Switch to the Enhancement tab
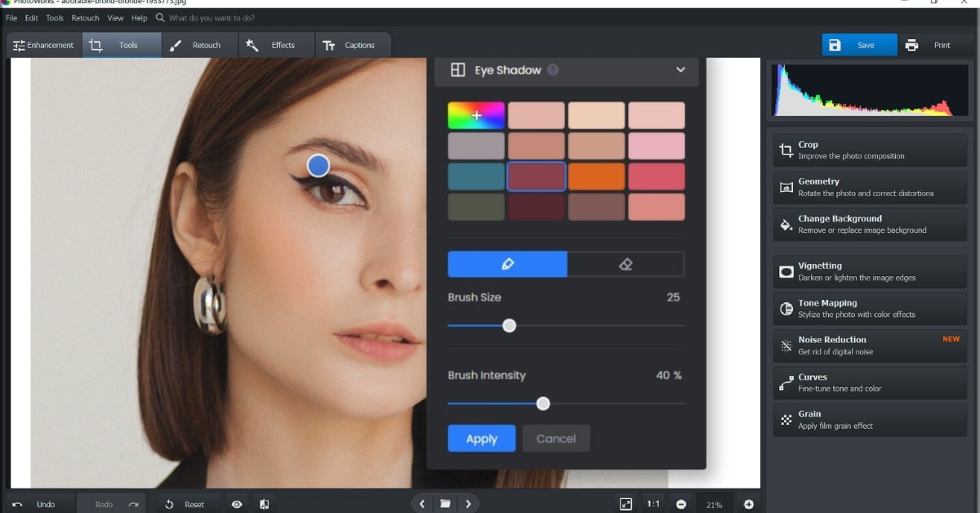 tap(43, 46)
